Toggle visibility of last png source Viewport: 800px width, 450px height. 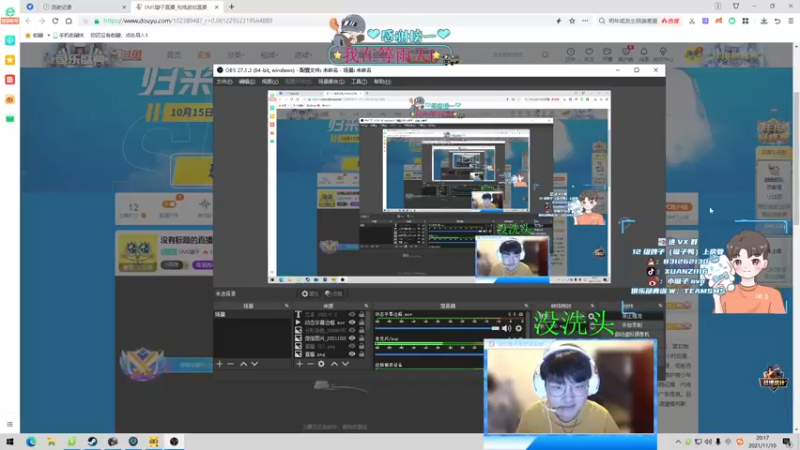[352, 354]
